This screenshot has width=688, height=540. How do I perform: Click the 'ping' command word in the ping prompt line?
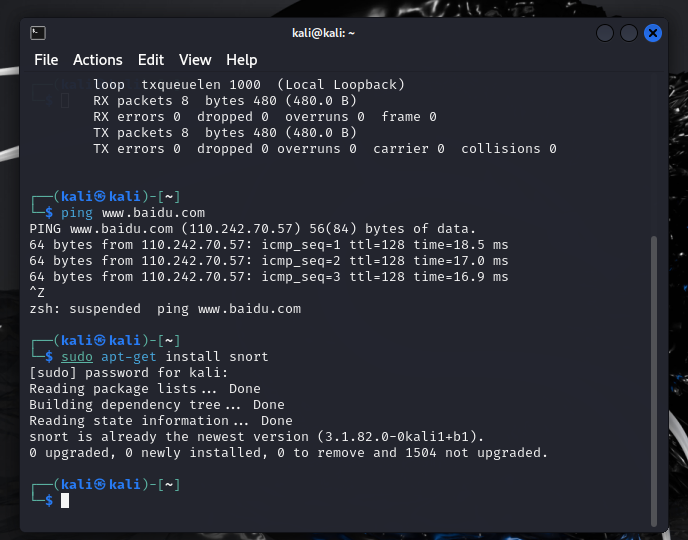(x=77, y=213)
